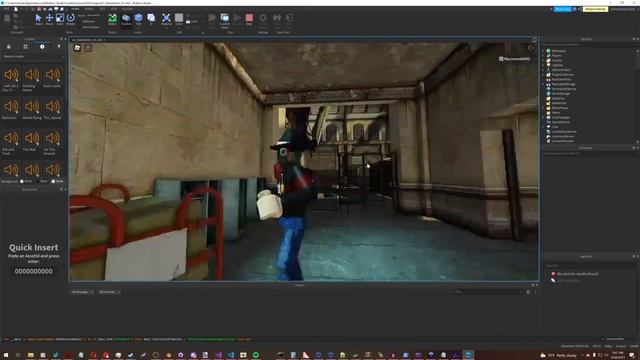
Task: Expand the ReplicatedStorage node in Explorer
Action: coord(544,84)
